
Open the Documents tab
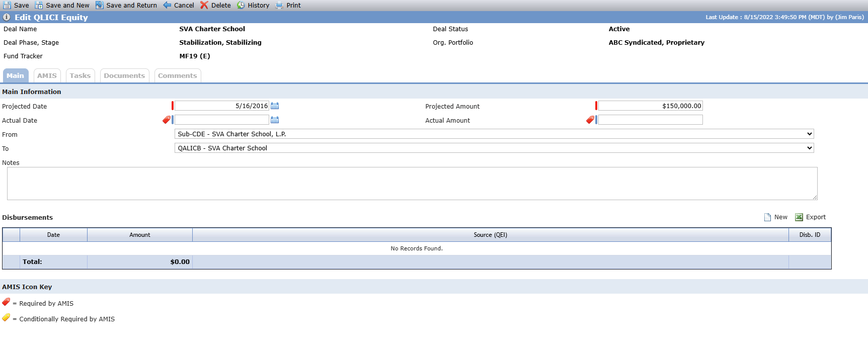124,76
